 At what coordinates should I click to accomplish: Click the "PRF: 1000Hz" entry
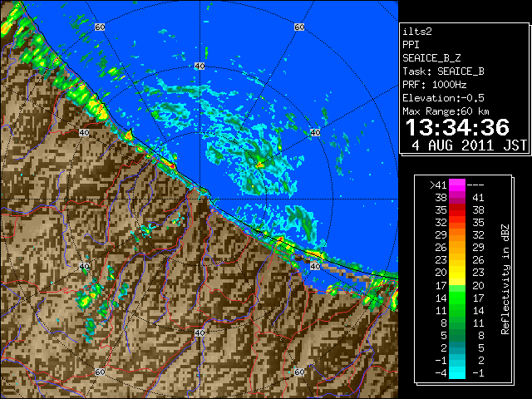[434, 85]
